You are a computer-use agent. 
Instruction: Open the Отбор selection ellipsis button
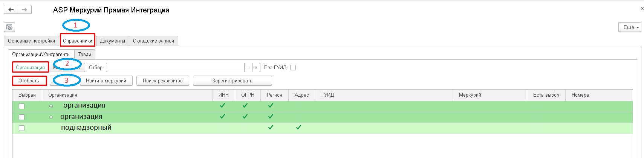(x=248, y=68)
